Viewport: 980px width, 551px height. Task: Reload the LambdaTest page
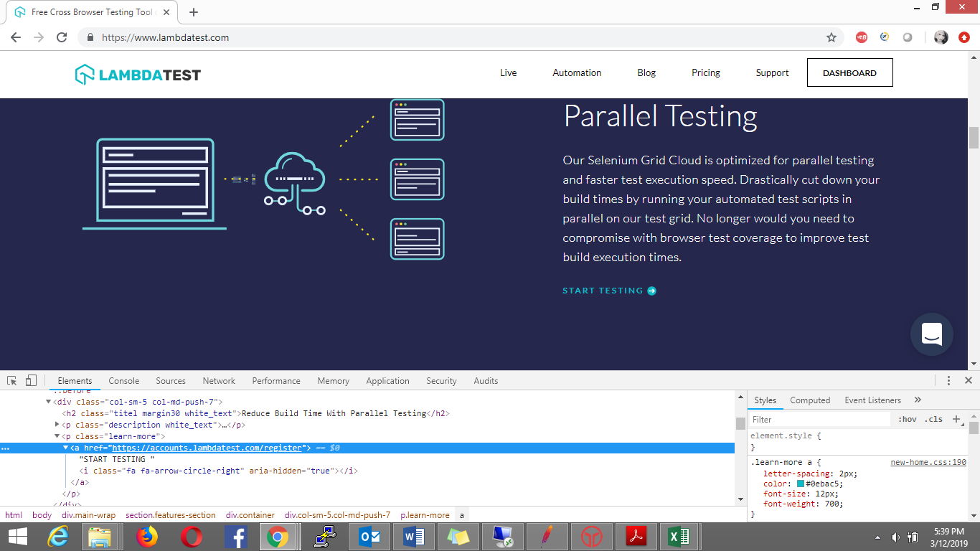62,37
